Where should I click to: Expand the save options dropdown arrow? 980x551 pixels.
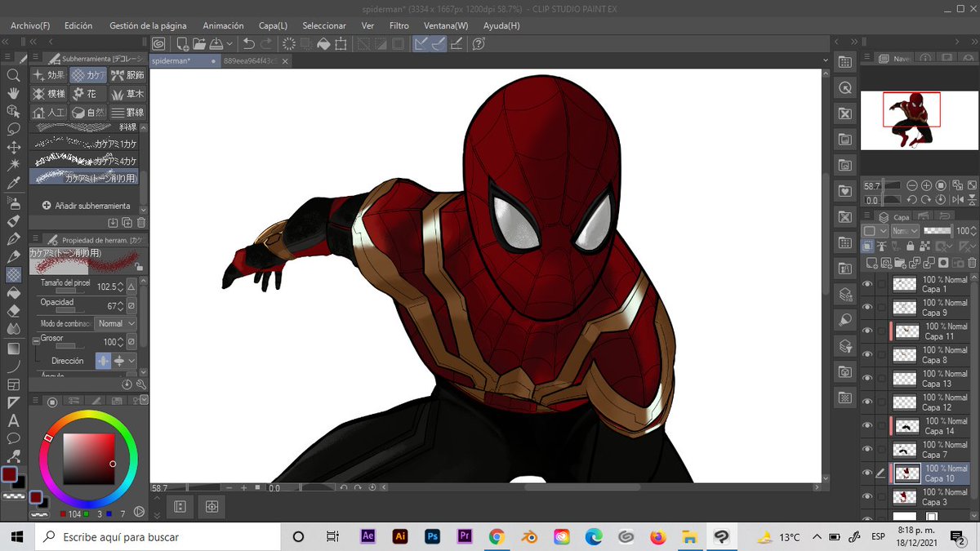pos(229,43)
